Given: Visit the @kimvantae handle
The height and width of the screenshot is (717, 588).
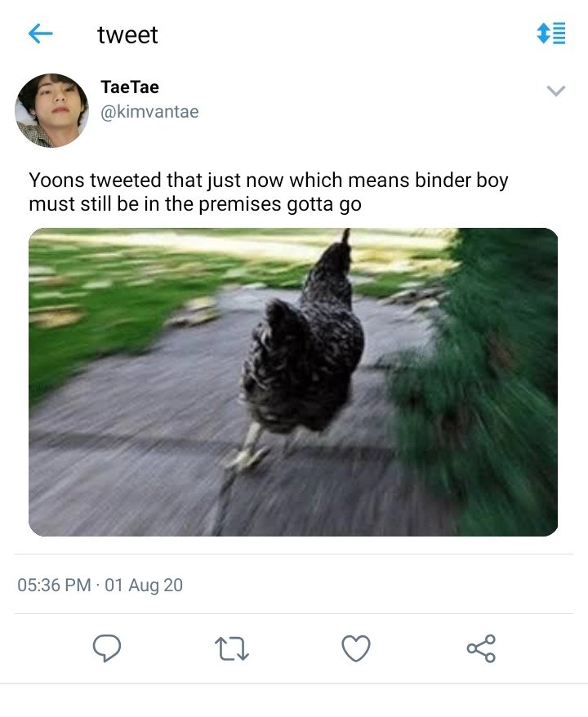Looking at the screenshot, I should (149, 112).
